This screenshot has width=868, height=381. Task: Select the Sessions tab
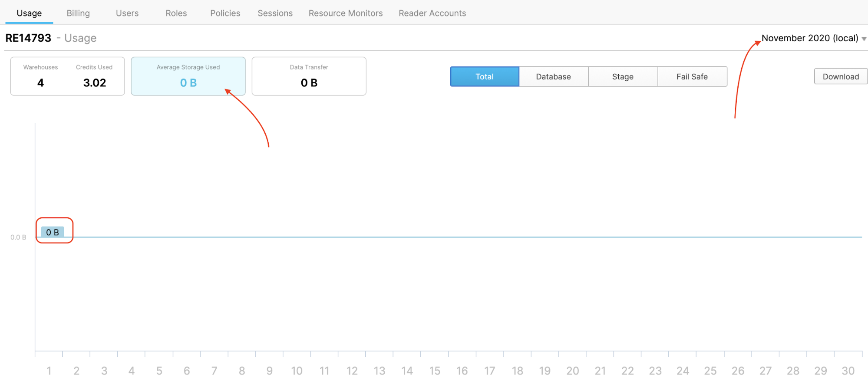click(x=275, y=13)
